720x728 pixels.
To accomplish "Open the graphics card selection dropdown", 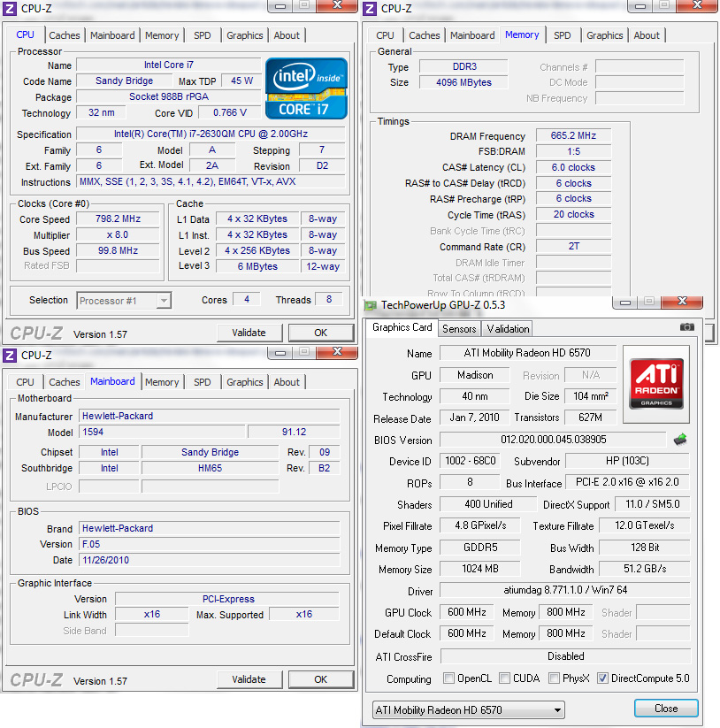I will pyautogui.click(x=558, y=709).
